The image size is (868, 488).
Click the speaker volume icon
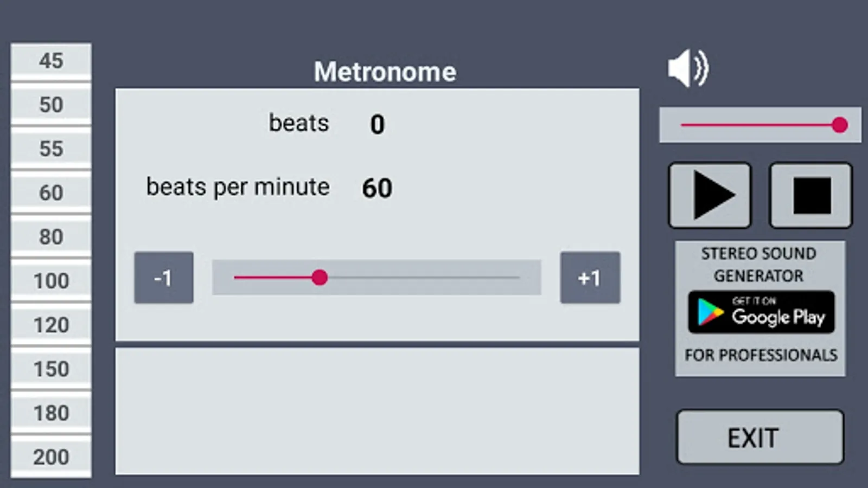point(688,68)
